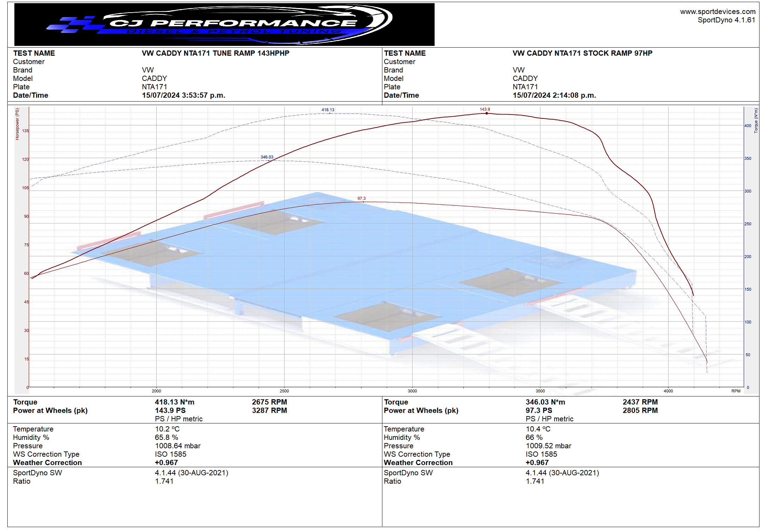Click the 97.3 stock power marker
The height and width of the screenshot is (532, 763).
coord(361,199)
